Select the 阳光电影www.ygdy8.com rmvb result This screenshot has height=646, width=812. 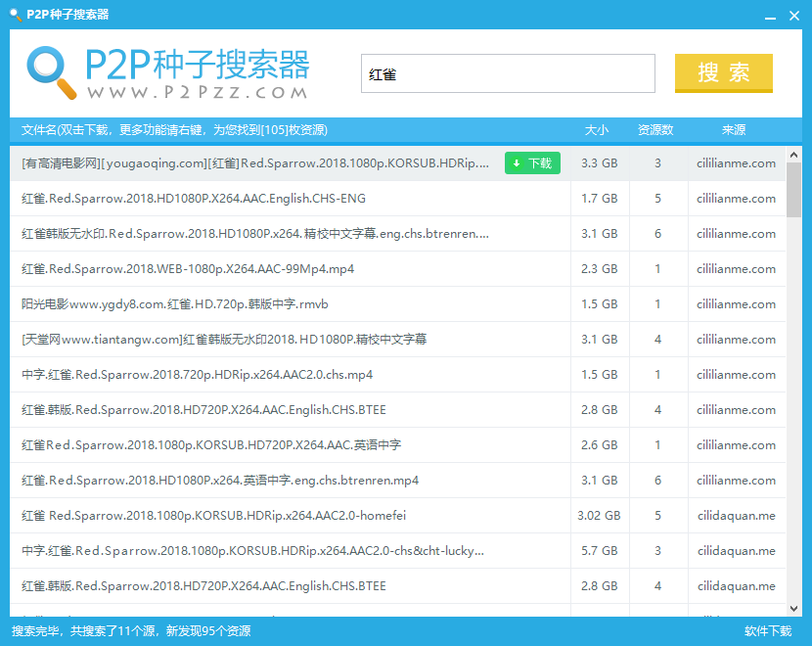(398, 304)
